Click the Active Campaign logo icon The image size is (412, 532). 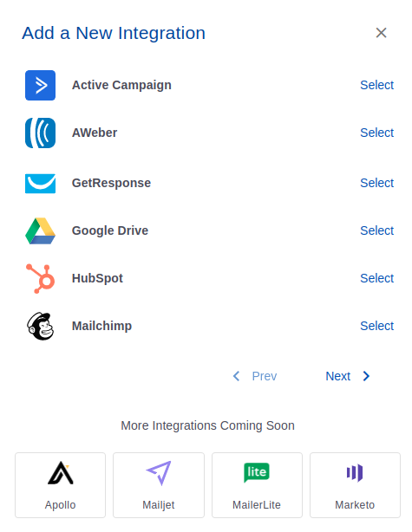40,85
